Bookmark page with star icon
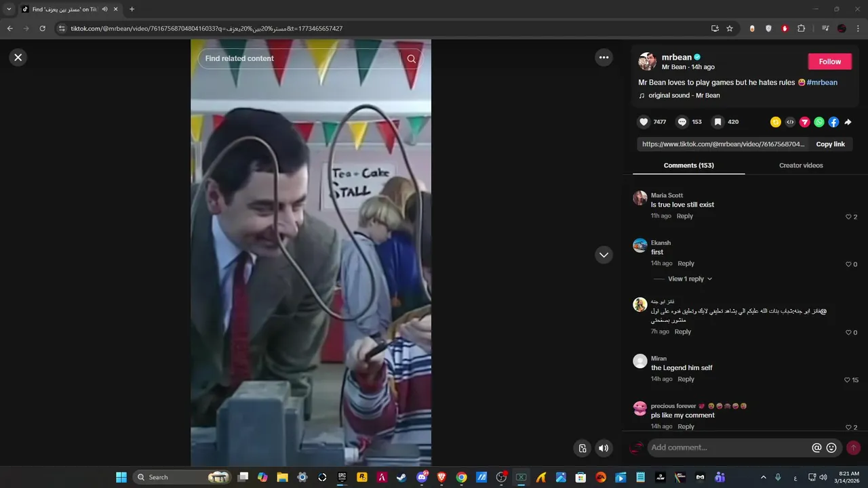This screenshot has width=868, height=488. coord(730,28)
